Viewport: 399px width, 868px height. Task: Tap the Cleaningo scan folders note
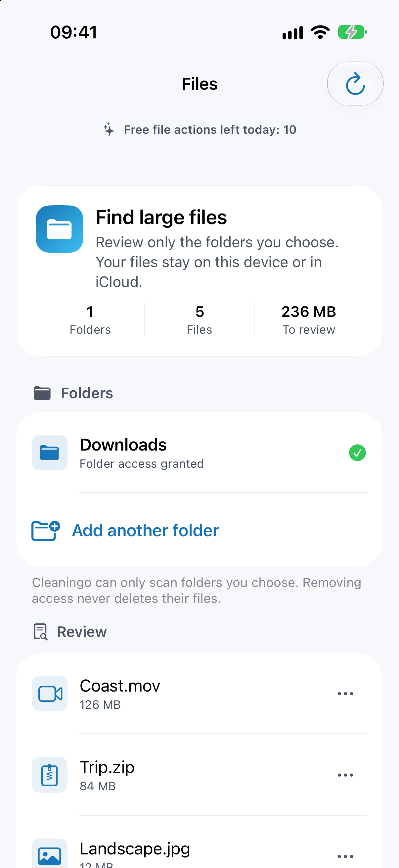(197, 590)
